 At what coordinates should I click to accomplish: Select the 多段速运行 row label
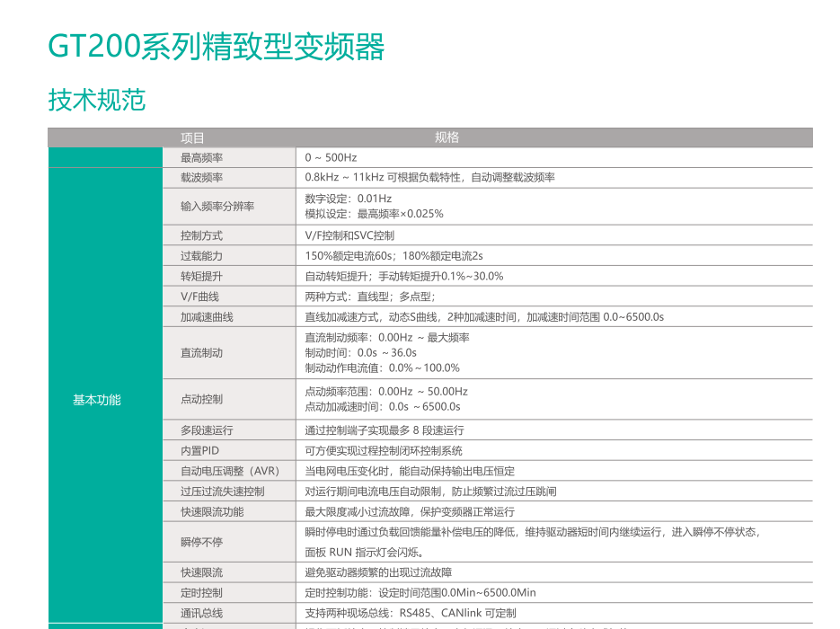[207, 430]
